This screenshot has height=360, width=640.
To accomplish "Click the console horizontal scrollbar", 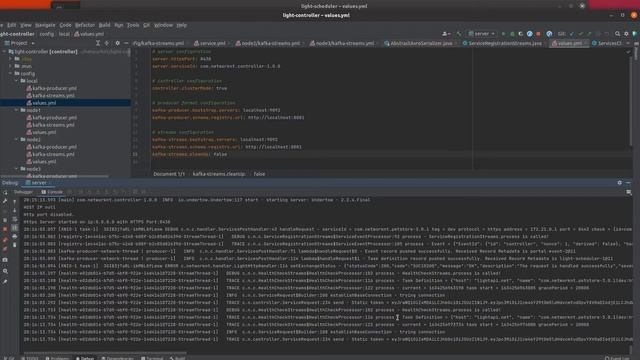I will (x=105, y=353).
